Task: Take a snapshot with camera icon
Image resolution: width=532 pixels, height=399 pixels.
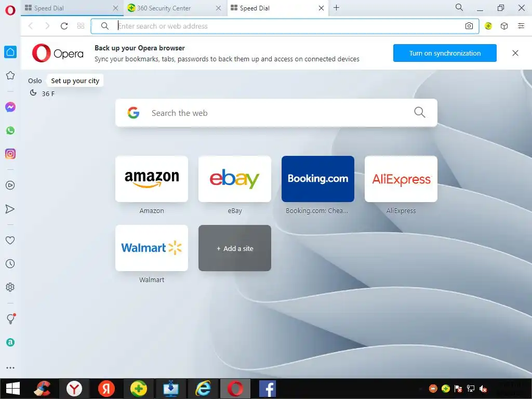Action: [469, 26]
